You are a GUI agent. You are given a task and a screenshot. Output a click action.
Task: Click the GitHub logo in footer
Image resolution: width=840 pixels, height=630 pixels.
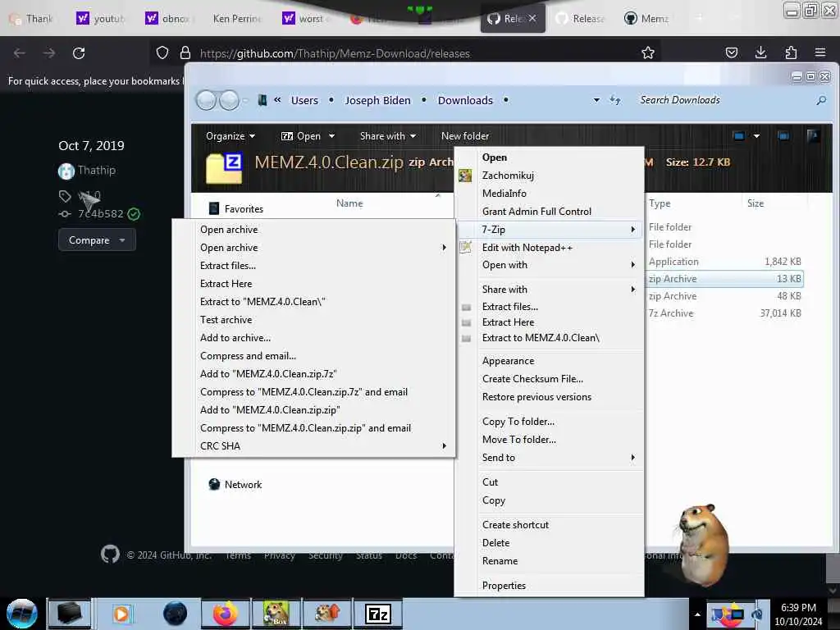click(x=111, y=554)
